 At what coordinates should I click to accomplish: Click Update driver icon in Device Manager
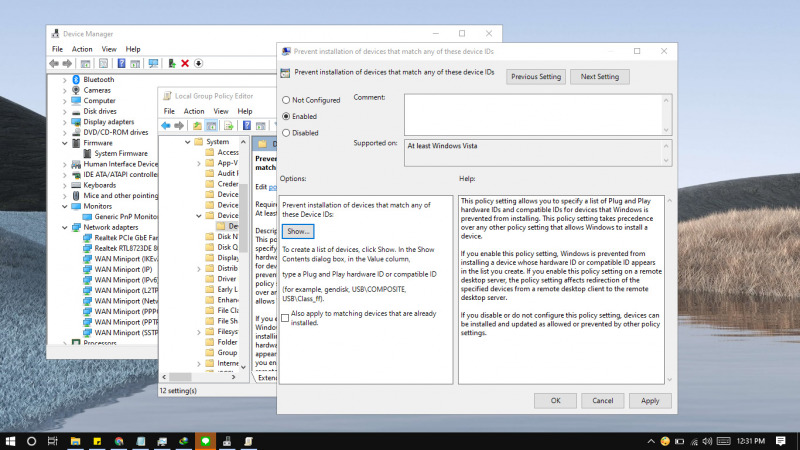pos(171,63)
